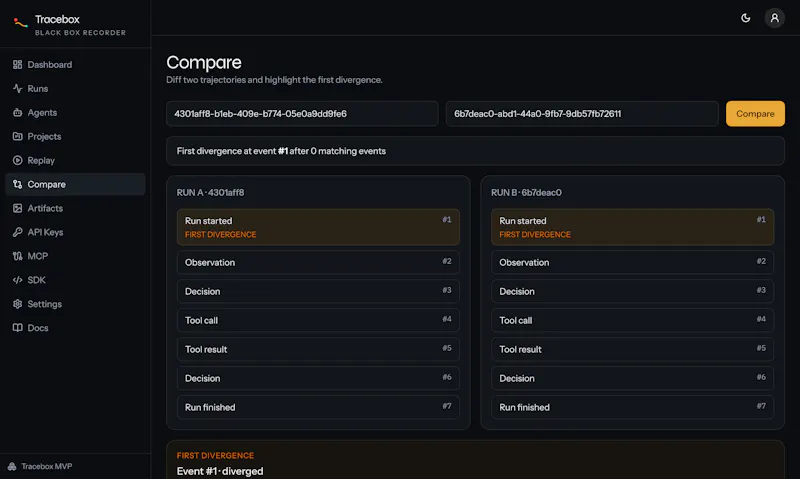This screenshot has height=479, width=800.
Task: Click the Docs book icon
Action: (x=17, y=328)
